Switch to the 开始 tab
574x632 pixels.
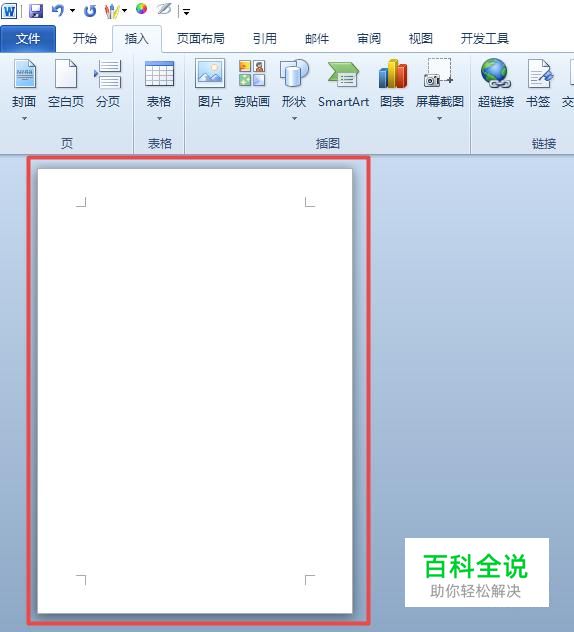85,39
